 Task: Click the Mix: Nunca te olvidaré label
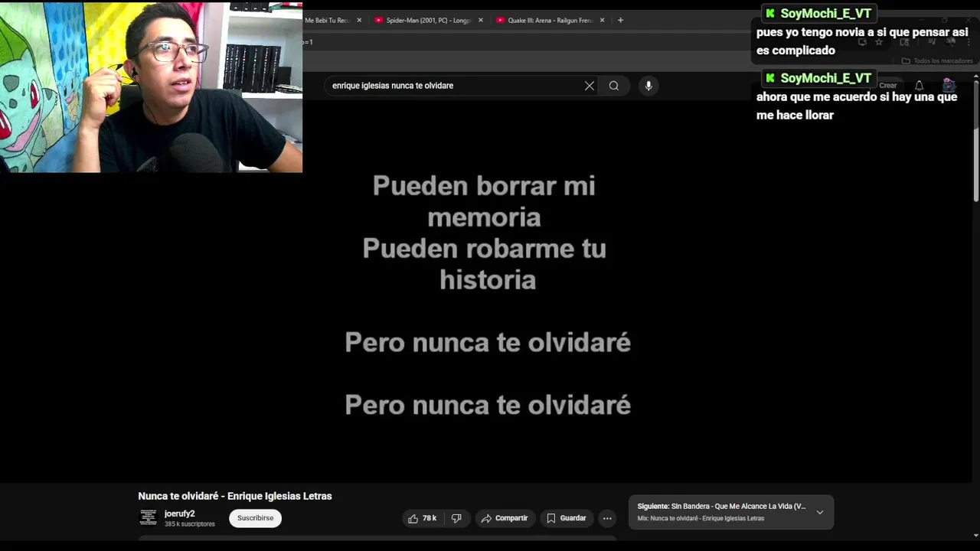[701, 519]
